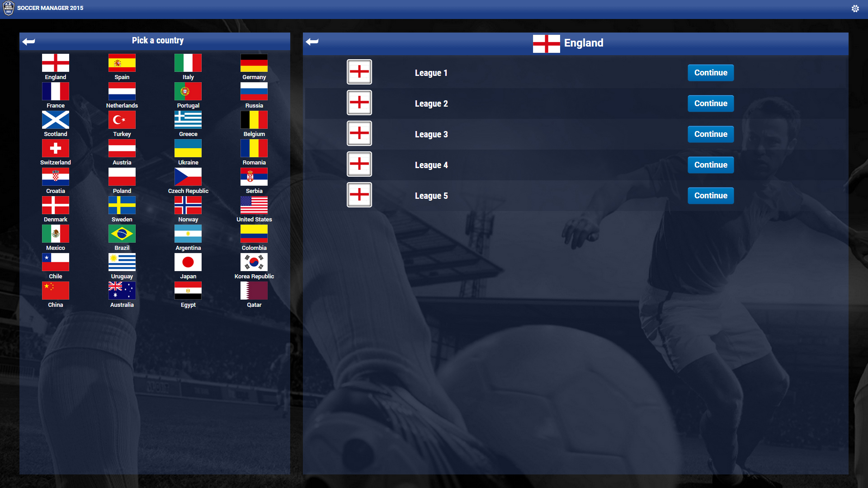868x488 pixels.
Task: Click the League 3 row expand area
Action: click(517, 134)
